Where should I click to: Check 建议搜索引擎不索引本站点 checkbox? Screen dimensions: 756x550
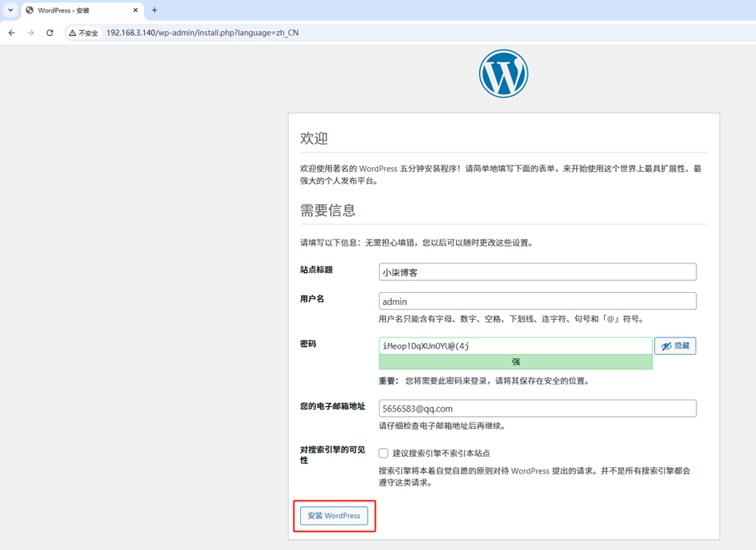tap(384, 453)
